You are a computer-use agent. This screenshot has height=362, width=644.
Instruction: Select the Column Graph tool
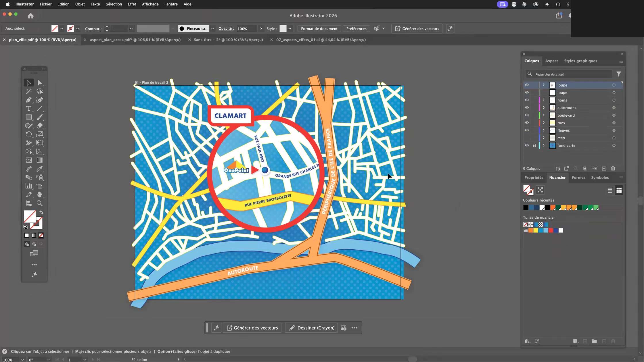click(29, 186)
